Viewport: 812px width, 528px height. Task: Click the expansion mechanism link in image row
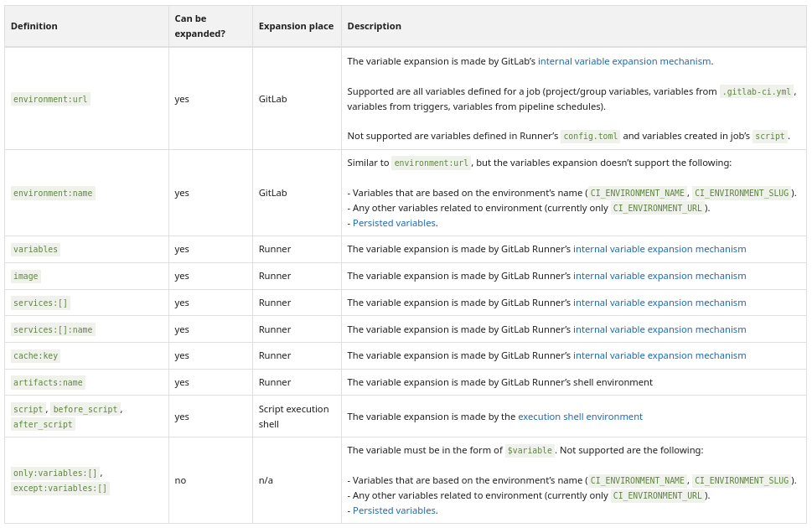click(x=659, y=276)
